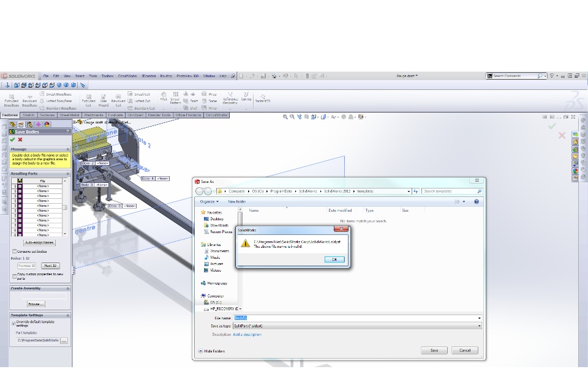Viewport: 588px width, 369px height.
Task: Click red X to cancel Save Bodies
Action: pyautogui.click(x=20, y=140)
